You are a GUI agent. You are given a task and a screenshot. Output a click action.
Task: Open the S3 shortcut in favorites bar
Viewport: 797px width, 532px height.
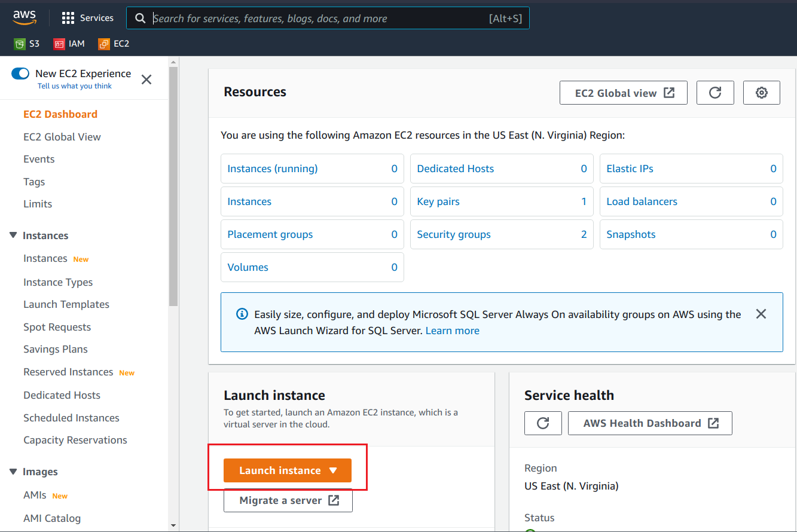27,44
